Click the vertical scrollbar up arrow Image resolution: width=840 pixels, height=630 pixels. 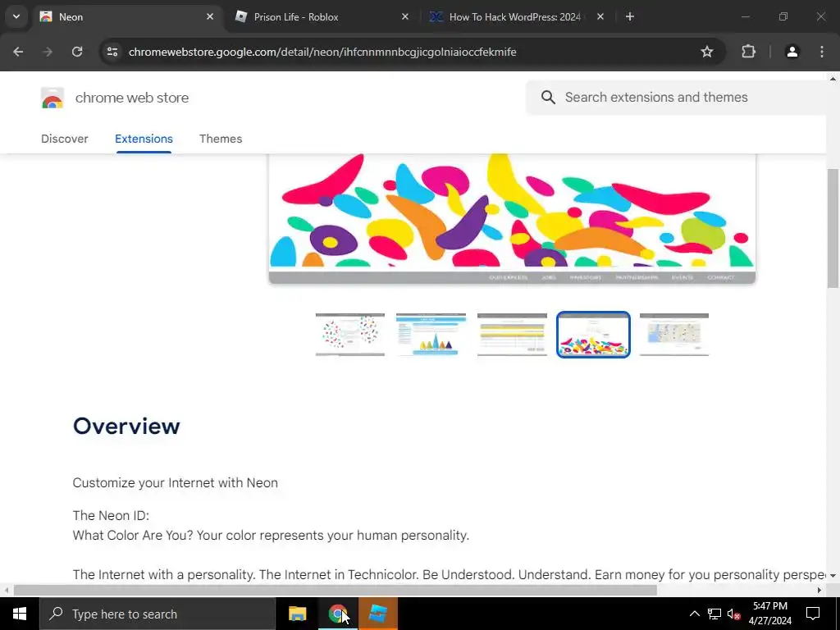(x=833, y=79)
